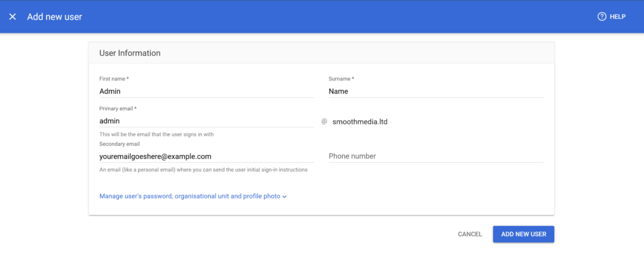644x253 pixels.
Task: Open the HELP text label in the header
Action: pyautogui.click(x=618, y=17)
